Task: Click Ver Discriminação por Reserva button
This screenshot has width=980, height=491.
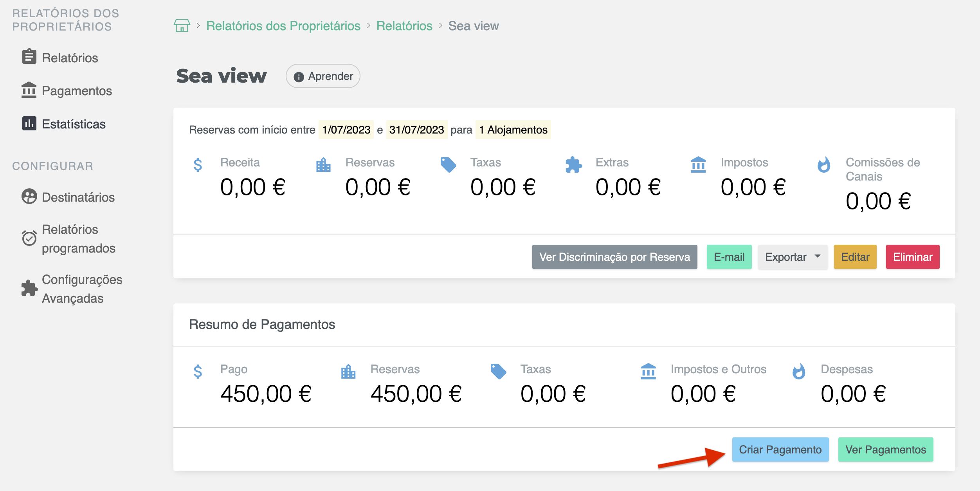Action: point(614,257)
